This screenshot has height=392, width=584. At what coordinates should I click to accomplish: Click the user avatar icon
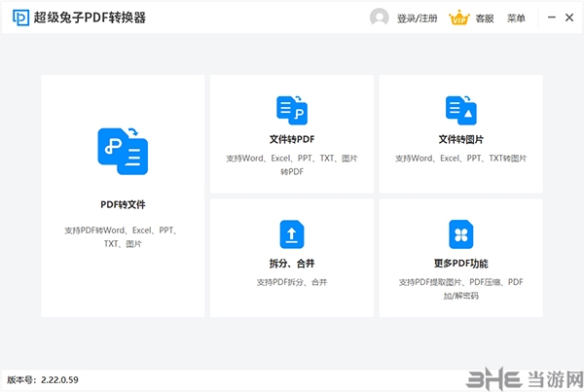click(x=380, y=18)
